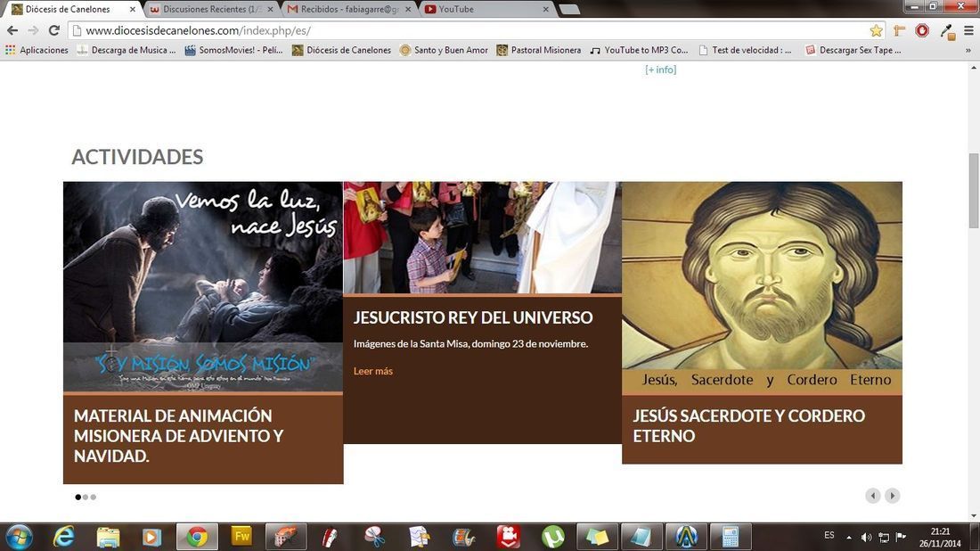Follow the [+ info] link

point(661,70)
